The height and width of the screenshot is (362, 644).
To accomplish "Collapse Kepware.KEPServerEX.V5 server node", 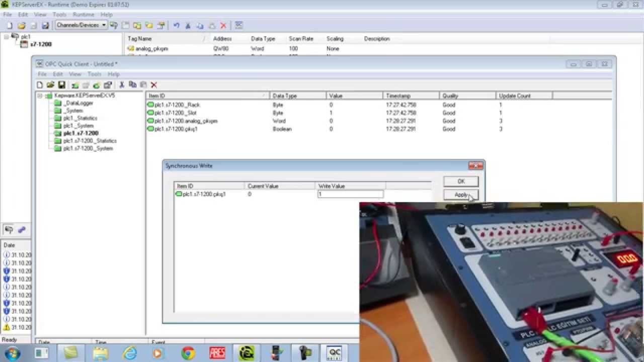I will pos(40,95).
